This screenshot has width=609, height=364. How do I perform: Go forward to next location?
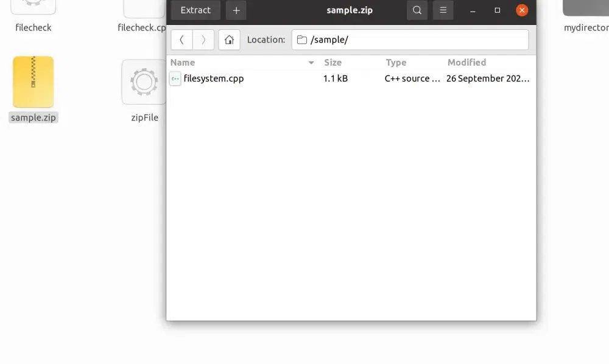pos(203,40)
